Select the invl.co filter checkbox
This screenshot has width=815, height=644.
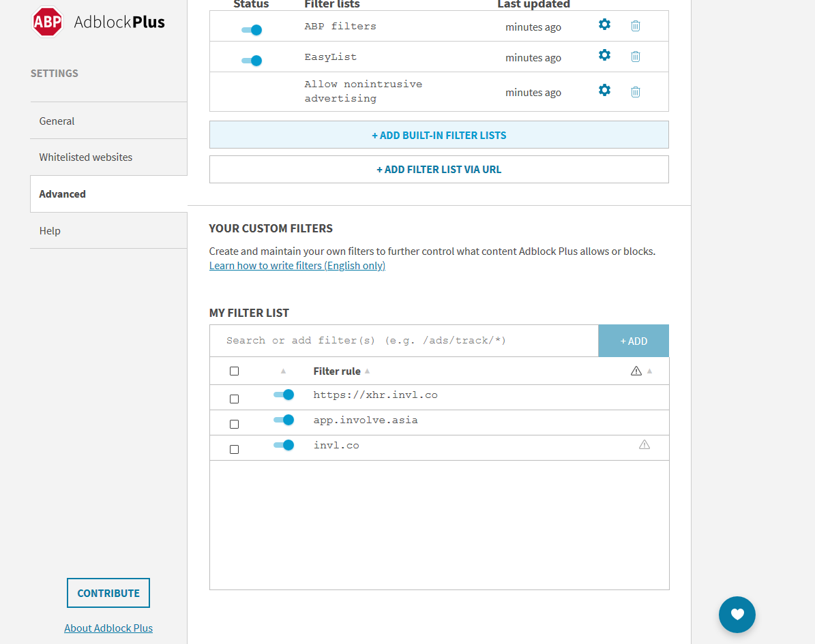point(235,449)
